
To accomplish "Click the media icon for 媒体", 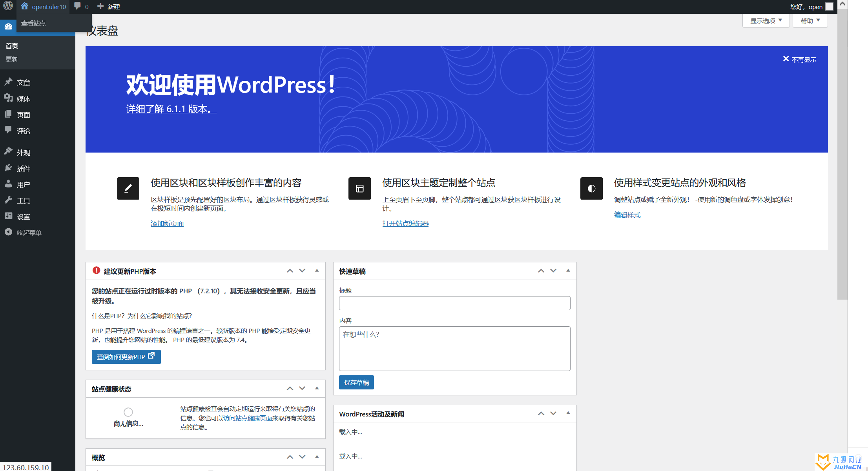I will (8, 98).
